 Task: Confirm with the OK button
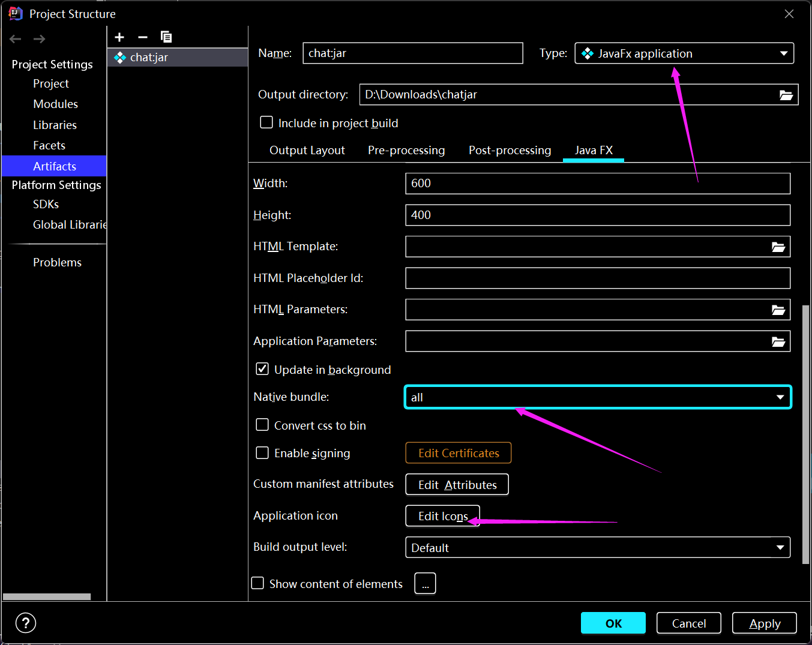pos(613,623)
